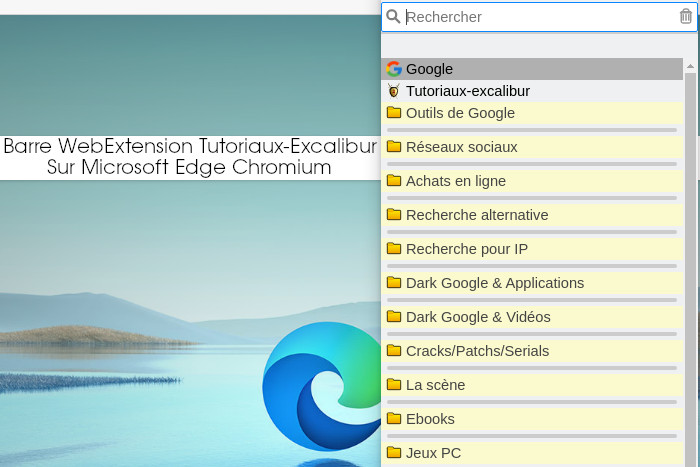Viewport: 700px width, 467px height.
Task: Click the Jeux PC folder icon
Action: pos(394,452)
